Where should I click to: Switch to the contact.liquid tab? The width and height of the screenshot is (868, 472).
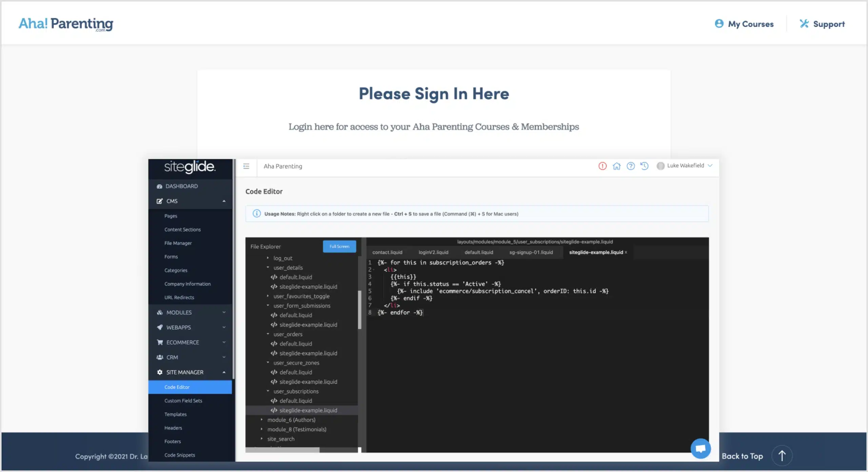tap(387, 252)
